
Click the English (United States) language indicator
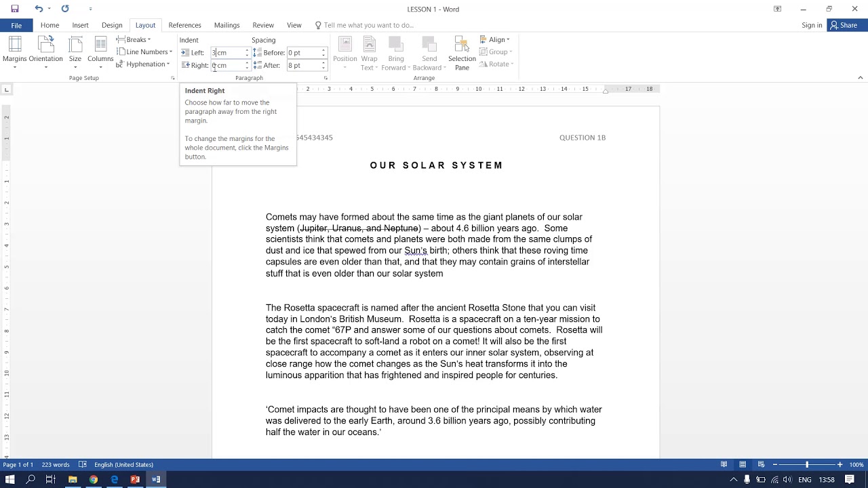123,465
